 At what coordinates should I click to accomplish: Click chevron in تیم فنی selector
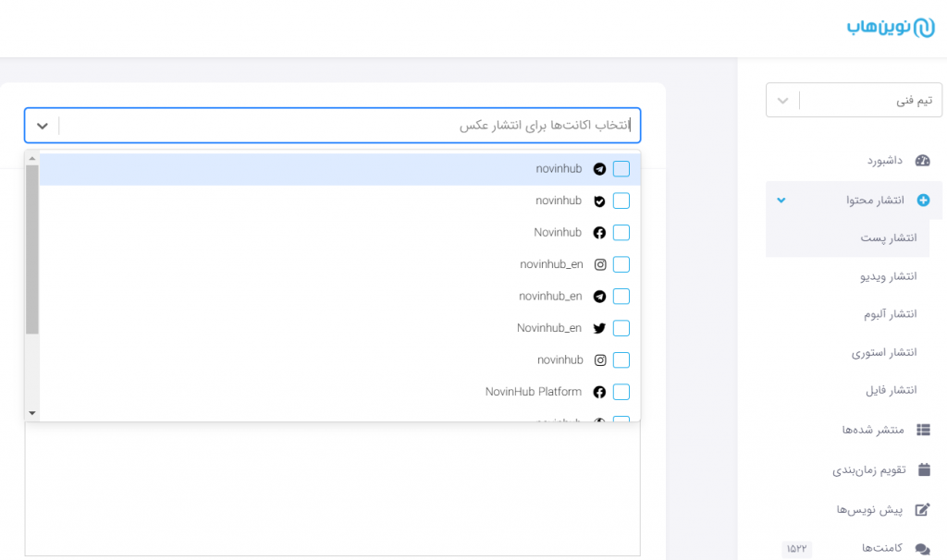tap(782, 101)
